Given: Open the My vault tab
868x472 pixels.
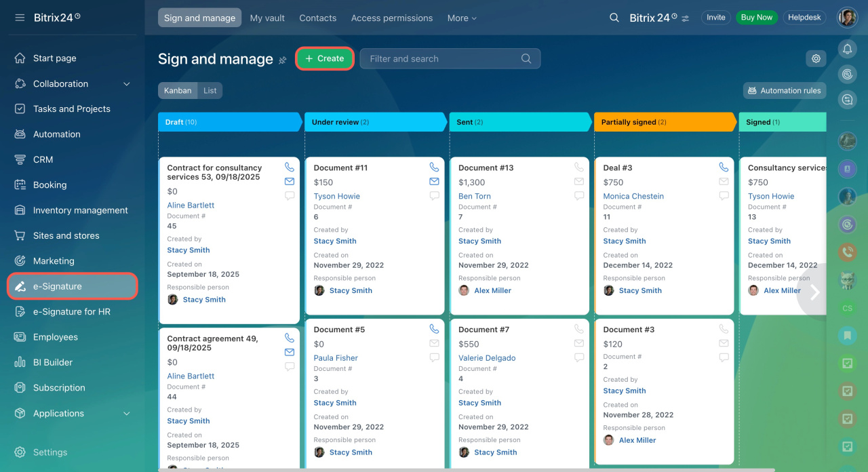Looking at the screenshot, I should coord(267,18).
